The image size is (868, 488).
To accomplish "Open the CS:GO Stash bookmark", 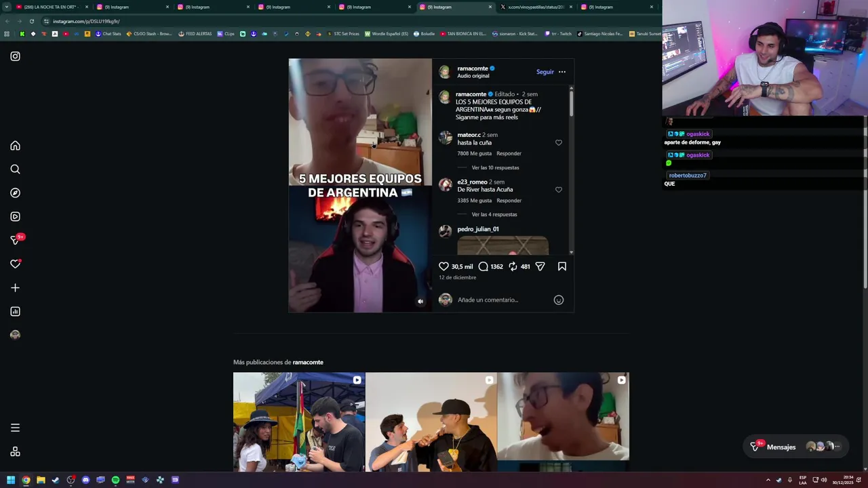I will click(149, 34).
